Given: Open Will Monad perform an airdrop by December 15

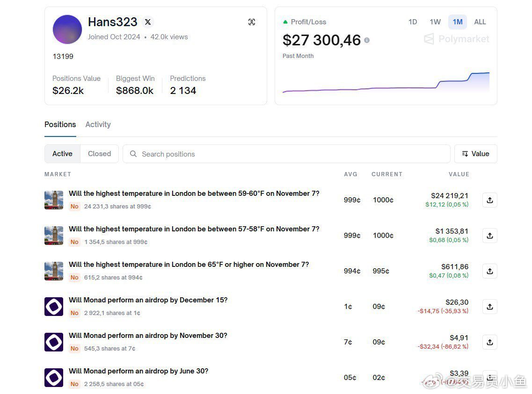Looking at the screenshot, I should [x=148, y=300].
